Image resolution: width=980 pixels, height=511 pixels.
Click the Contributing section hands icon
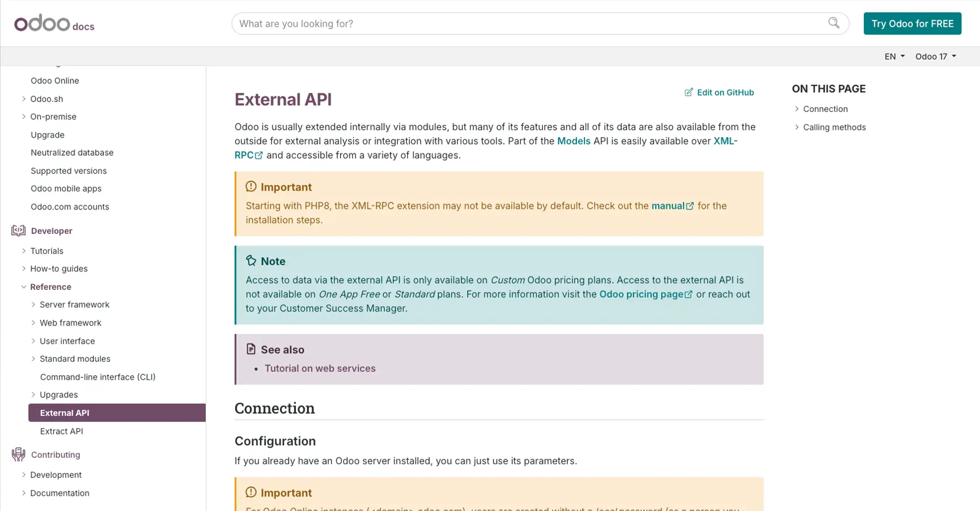19,454
